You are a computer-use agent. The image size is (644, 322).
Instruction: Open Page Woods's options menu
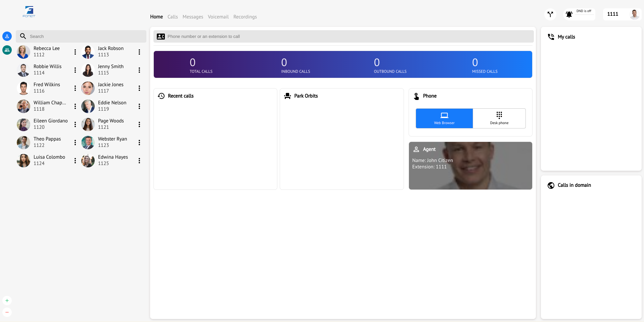[x=139, y=124]
